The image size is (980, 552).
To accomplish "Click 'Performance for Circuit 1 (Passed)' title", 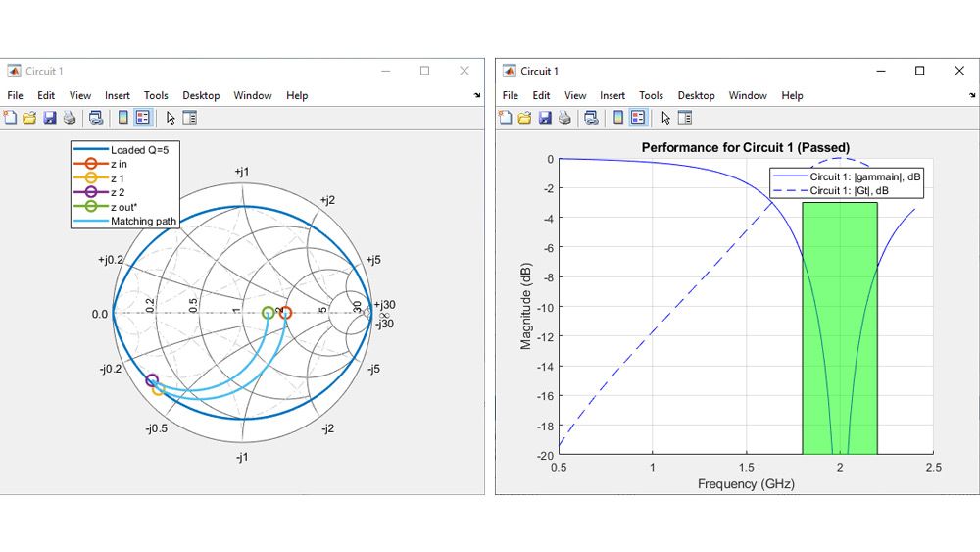I will tap(746, 147).
